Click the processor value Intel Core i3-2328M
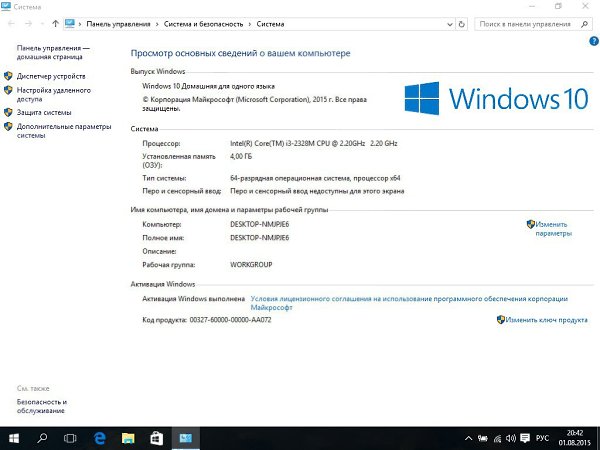600x450 pixels. 313,143
